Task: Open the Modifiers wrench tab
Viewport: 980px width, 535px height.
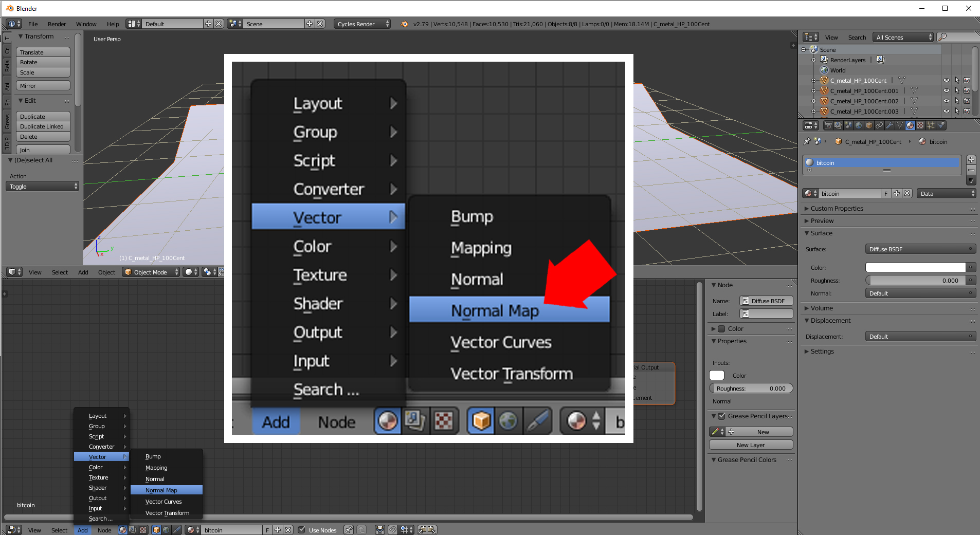Action: (890, 125)
